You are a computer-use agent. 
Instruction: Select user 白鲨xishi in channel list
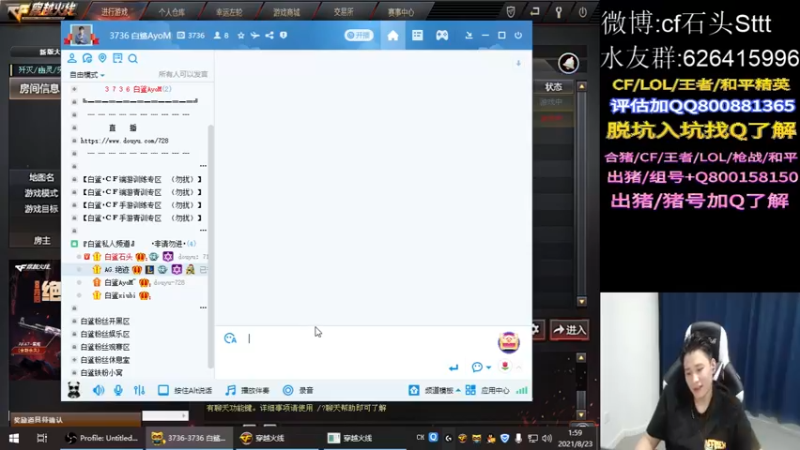click(120, 295)
